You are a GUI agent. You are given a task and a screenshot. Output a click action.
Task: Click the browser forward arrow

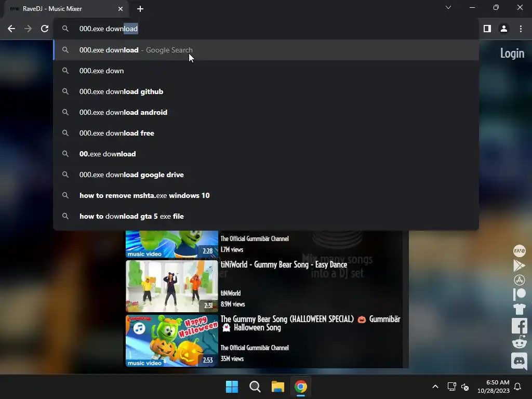click(28, 29)
